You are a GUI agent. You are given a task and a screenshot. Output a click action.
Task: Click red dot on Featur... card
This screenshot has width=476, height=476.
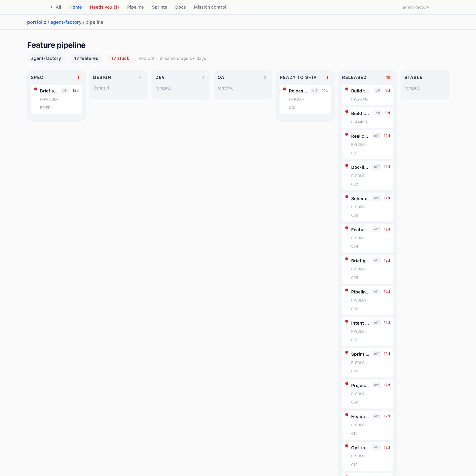pos(347,228)
